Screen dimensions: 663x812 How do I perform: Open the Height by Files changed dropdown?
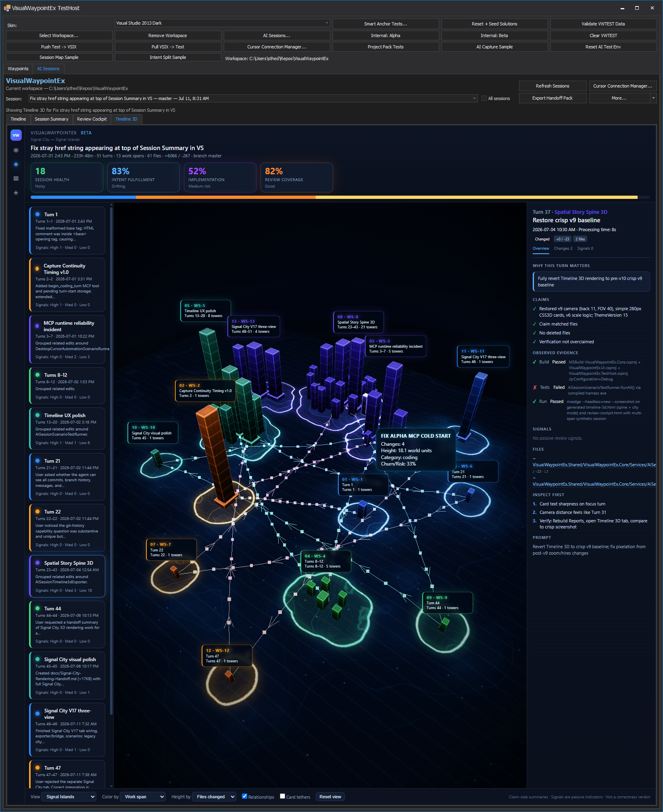tap(214, 797)
